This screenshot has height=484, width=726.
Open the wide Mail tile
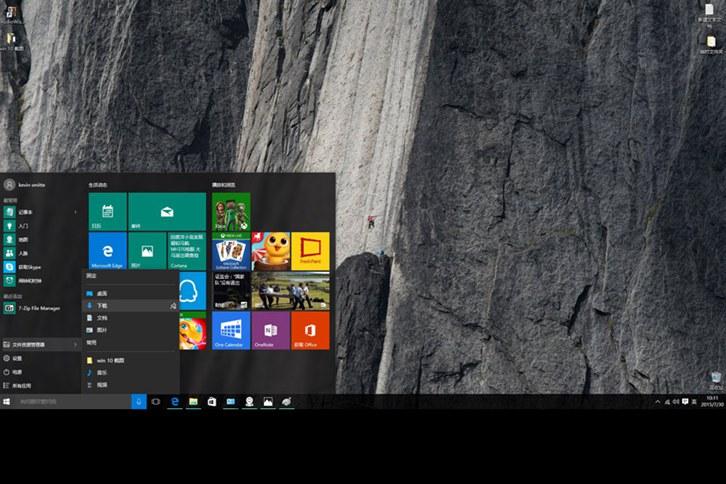pos(167,212)
